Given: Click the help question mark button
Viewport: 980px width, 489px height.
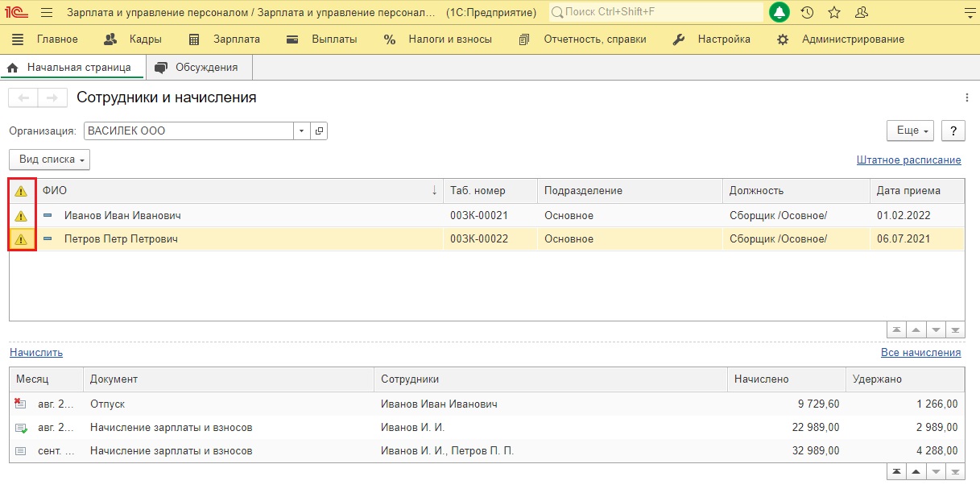Looking at the screenshot, I should (x=953, y=131).
